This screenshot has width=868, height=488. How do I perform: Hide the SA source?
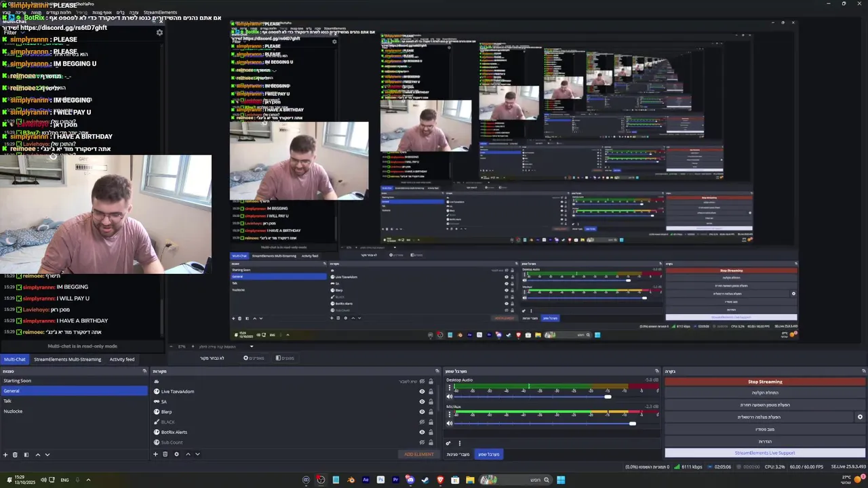[422, 402]
